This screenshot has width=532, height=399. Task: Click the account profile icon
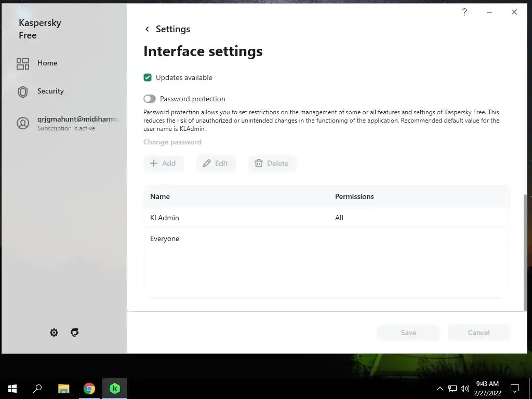tap(23, 123)
